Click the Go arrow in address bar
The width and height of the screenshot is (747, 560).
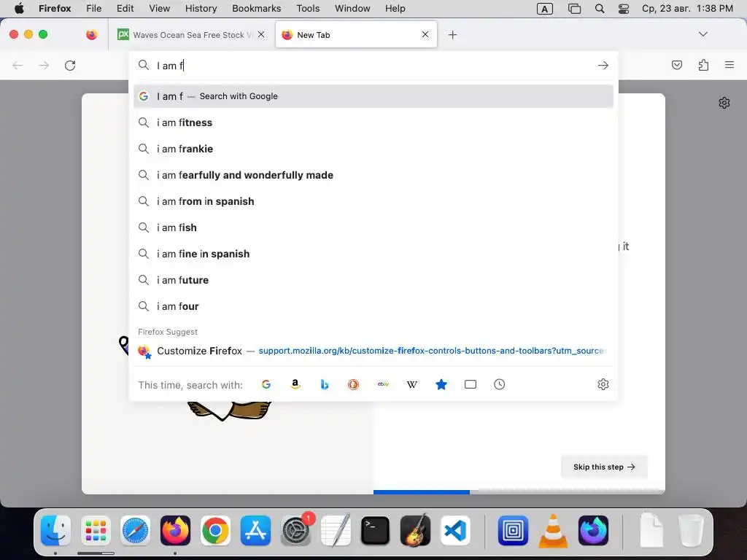tap(603, 65)
